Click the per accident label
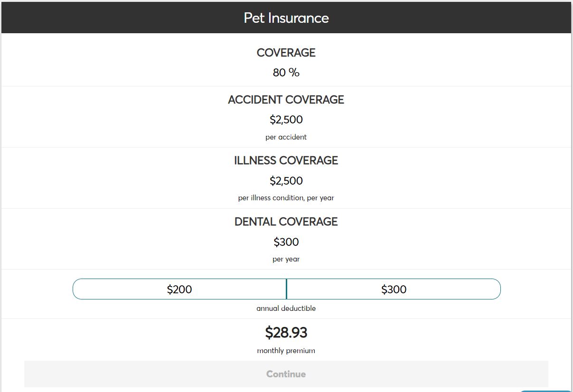This screenshot has width=573, height=392. point(286,137)
